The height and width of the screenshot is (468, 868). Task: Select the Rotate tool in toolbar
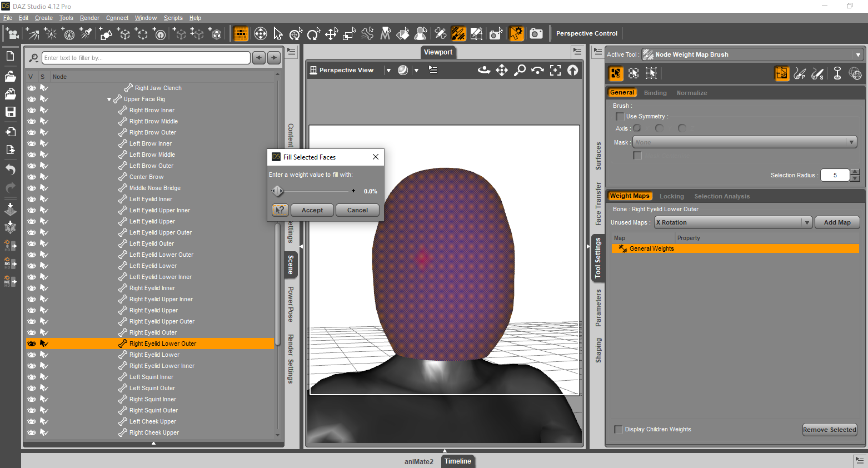(x=313, y=34)
